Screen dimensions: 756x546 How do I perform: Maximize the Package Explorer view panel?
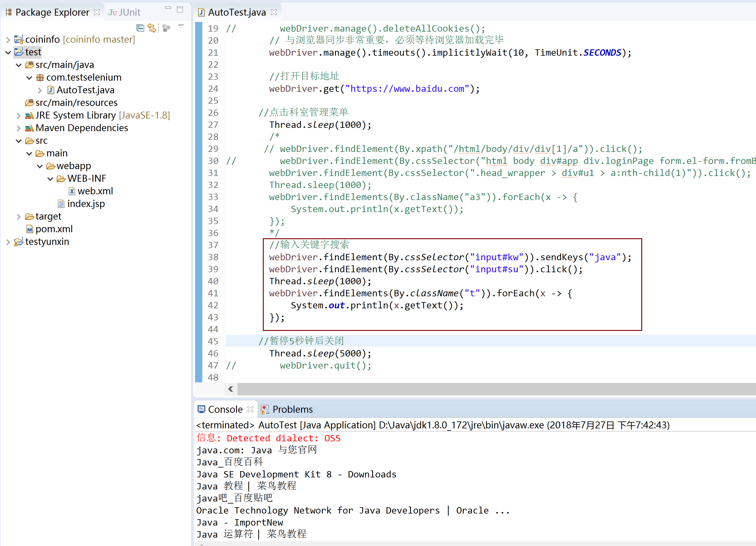[x=180, y=9]
